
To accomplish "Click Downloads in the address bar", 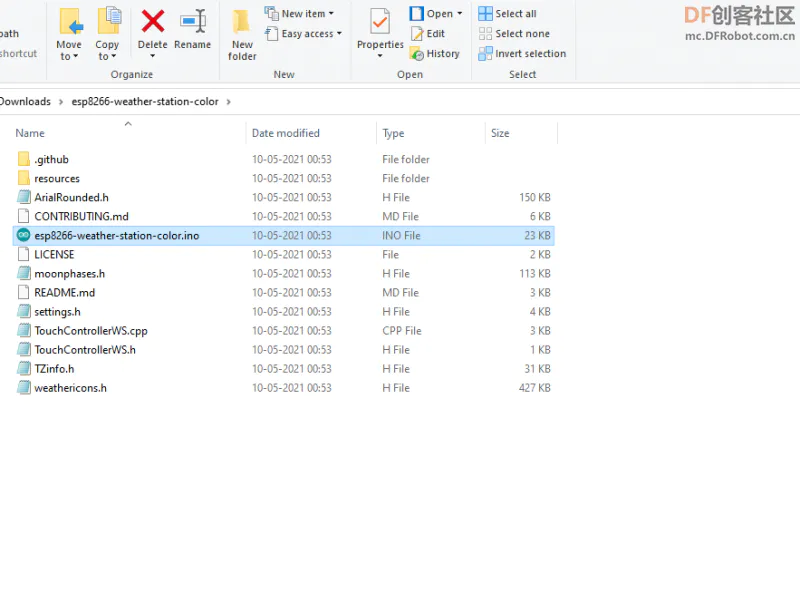I will click(x=25, y=101).
